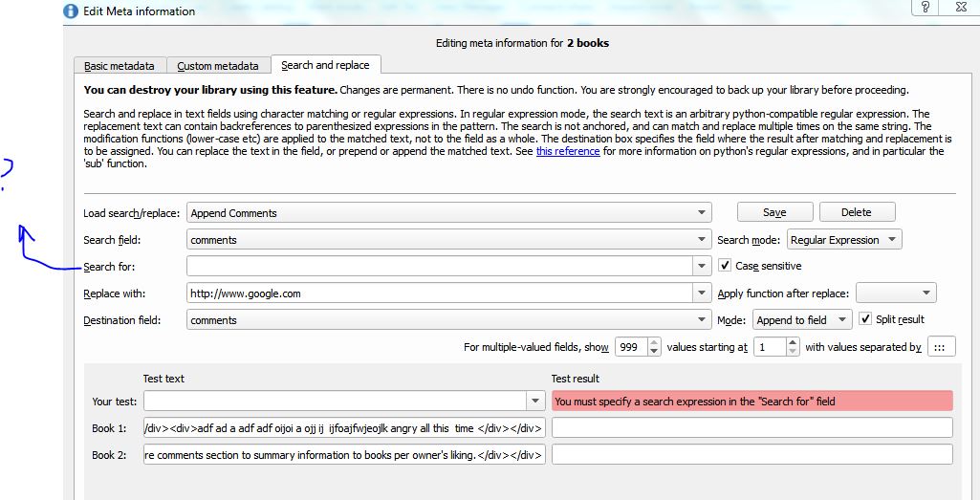The width and height of the screenshot is (980, 500).
Task: Click the calibre icon in the title bar
Action: [71, 11]
